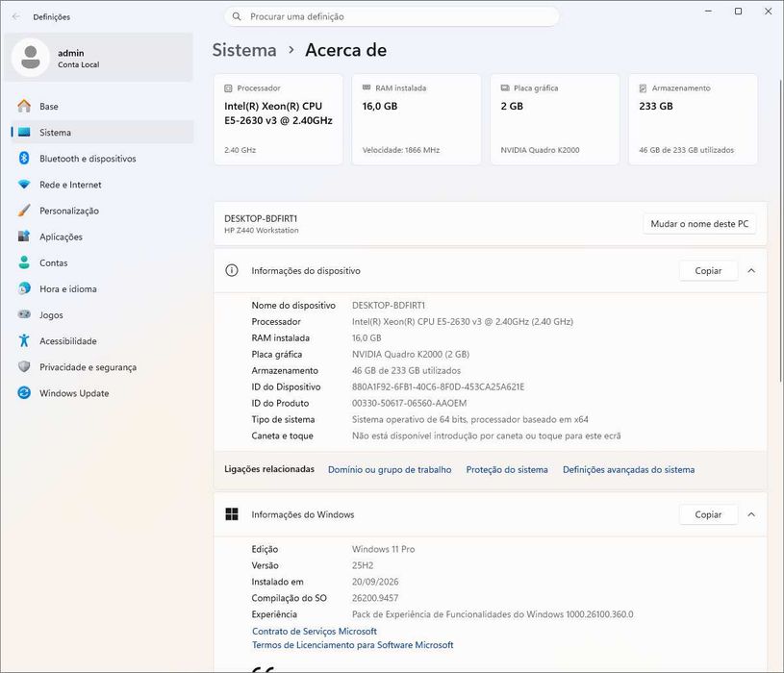
Task: Click the info icon by Informações do dispositivo
Action: click(x=232, y=270)
